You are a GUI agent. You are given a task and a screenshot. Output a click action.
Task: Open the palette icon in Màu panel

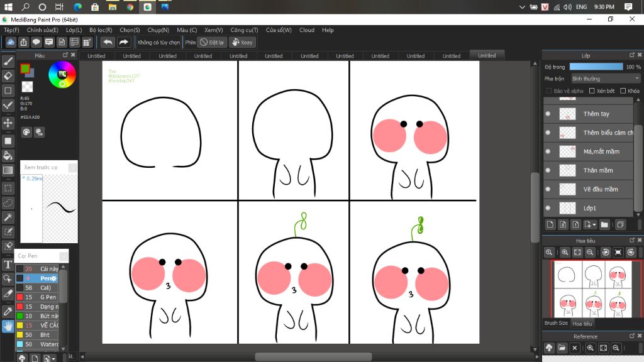click(26, 132)
